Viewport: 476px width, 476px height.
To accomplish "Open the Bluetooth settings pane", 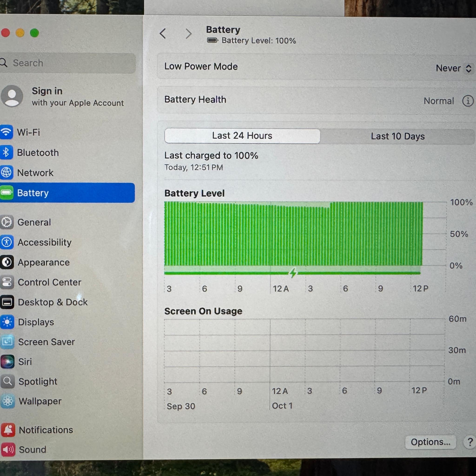I will (67, 152).
